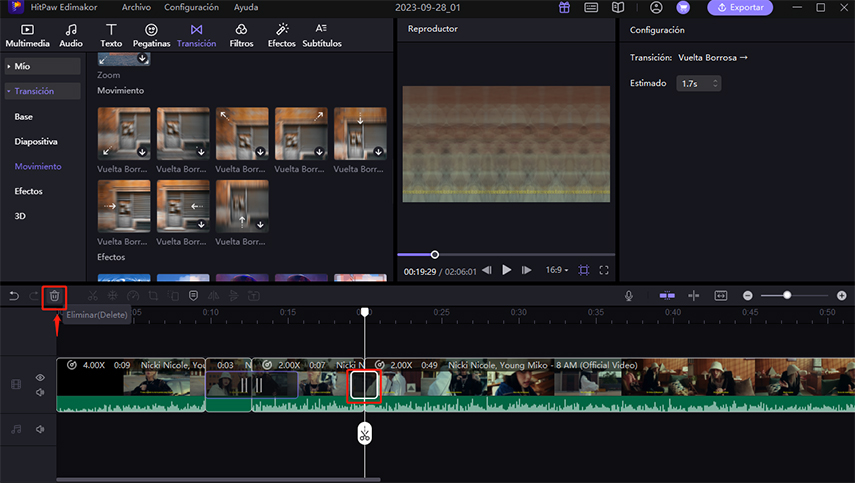Open the gift icon in the title bar
This screenshot has height=483, width=855.
coord(564,8)
